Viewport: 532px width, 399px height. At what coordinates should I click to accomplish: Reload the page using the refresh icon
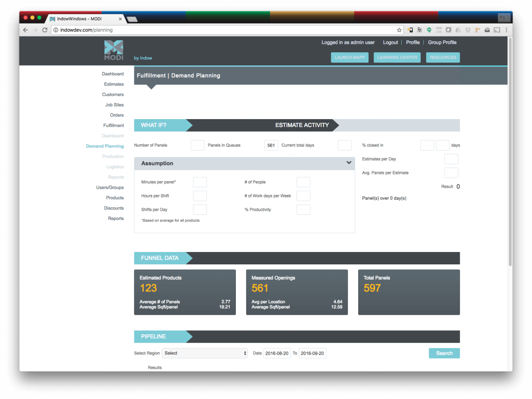coord(46,30)
